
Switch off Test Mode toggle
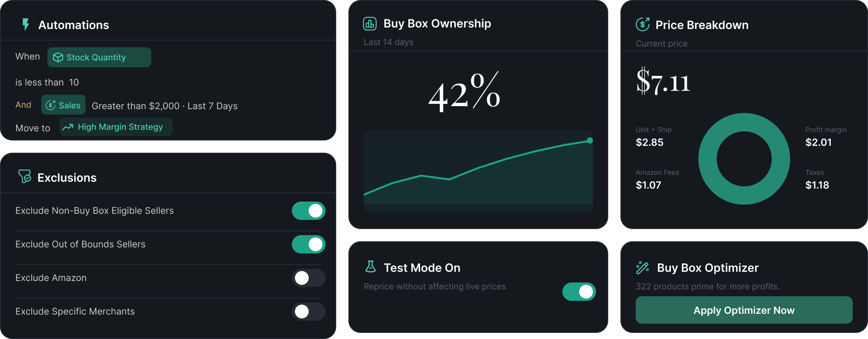click(579, 292)
